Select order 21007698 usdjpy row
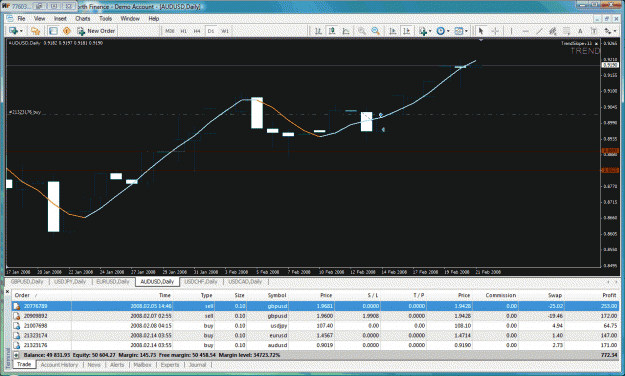This screenshot has height=376, width=625. [315, 326]
